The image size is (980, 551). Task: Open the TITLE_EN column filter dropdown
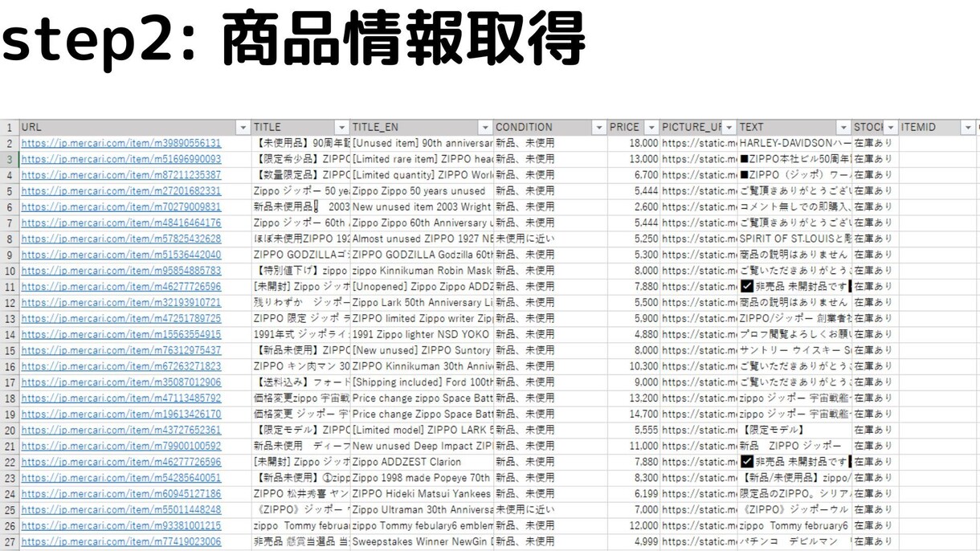(485, 128)
